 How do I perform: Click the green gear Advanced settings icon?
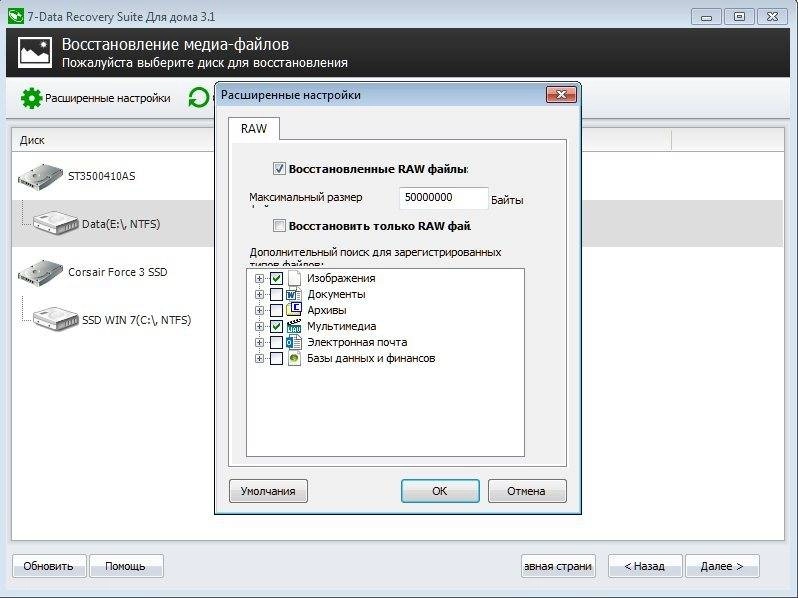coord(31,98)
